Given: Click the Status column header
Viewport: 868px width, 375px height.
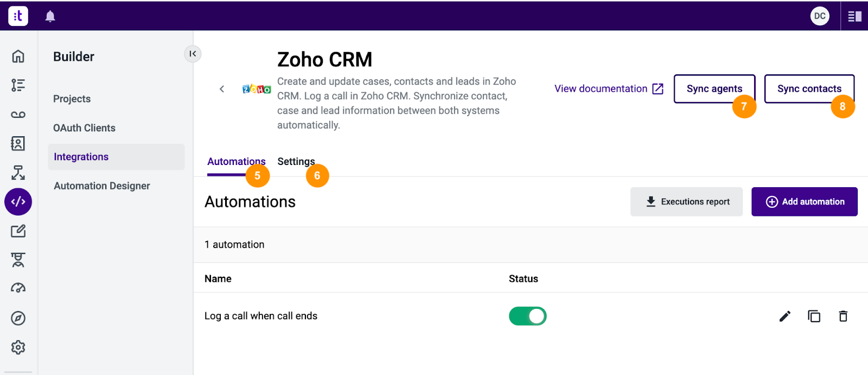Looking at the screenshot, I should click(524, 279).
